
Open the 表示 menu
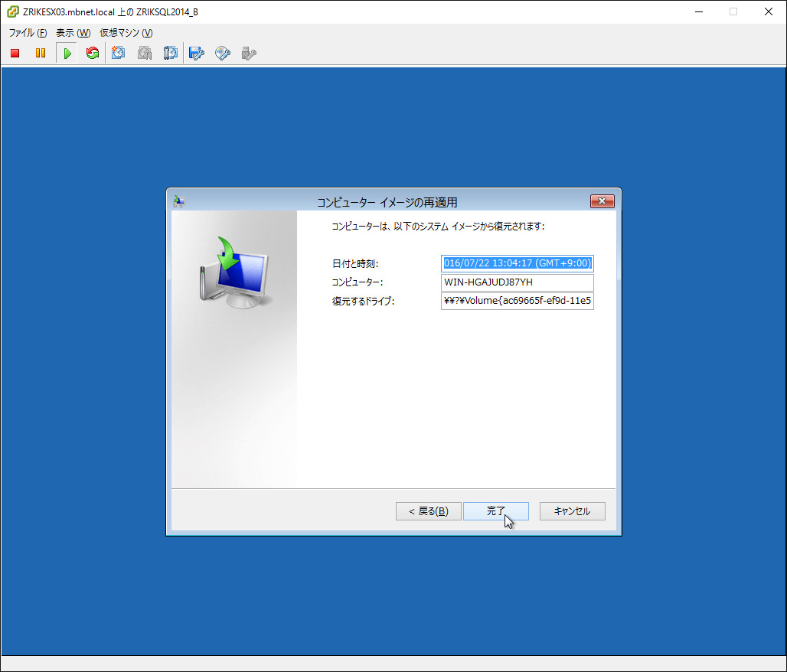coord(73,33)
